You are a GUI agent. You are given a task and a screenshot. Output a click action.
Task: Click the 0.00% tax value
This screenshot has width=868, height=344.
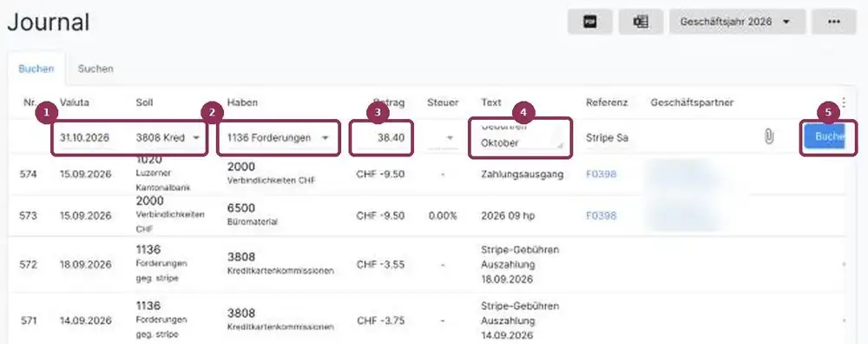443,215
